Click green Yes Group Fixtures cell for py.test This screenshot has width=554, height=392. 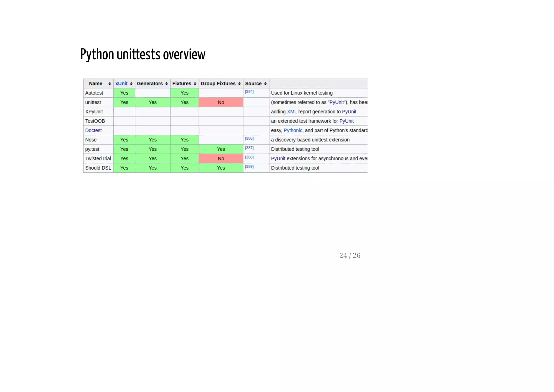point(221,149)
